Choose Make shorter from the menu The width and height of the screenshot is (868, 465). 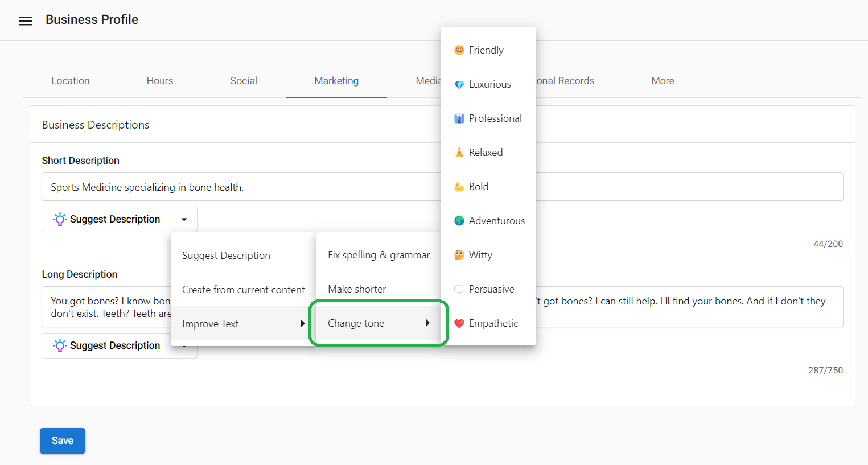pyautogui.click(x=357, y=289)
